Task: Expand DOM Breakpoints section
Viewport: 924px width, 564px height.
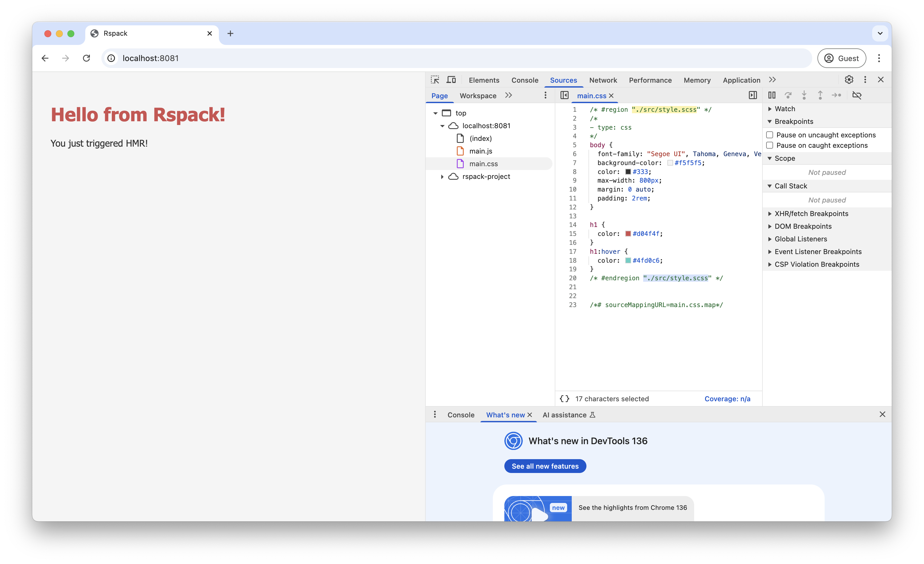Action: [x=770, y=226]
